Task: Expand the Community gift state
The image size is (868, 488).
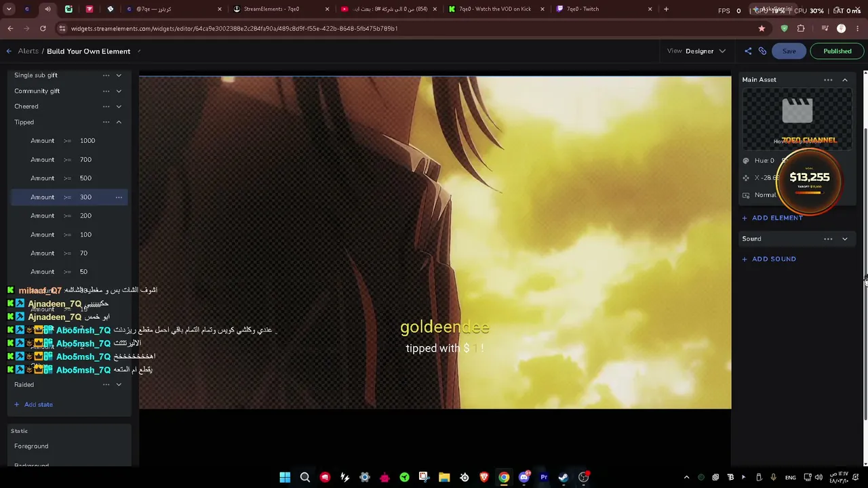Action: (x=119, y=91)
